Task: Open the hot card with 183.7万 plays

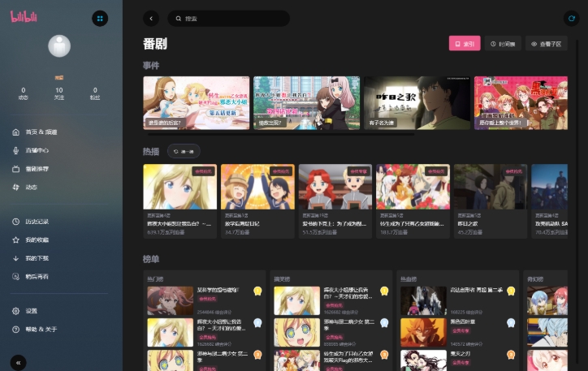Action: point(413,201)
